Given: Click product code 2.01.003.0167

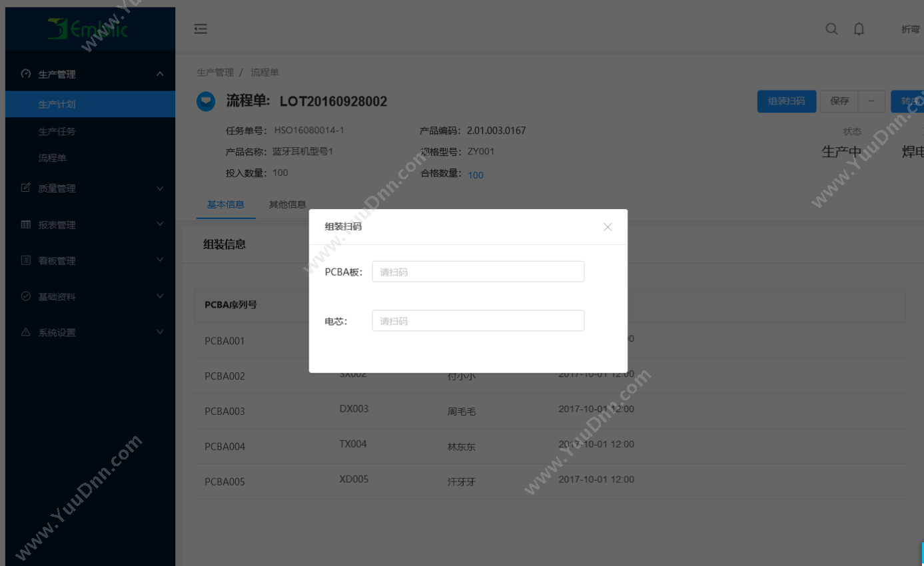Looking at the screenshot, I should coord(496,131).
